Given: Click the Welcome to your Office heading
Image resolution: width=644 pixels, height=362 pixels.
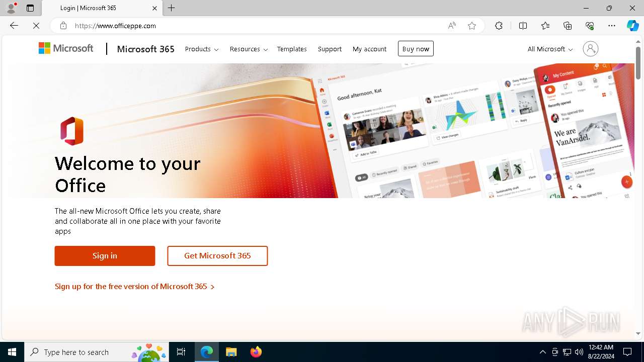Looking at the screenshot, I should 128,174.
